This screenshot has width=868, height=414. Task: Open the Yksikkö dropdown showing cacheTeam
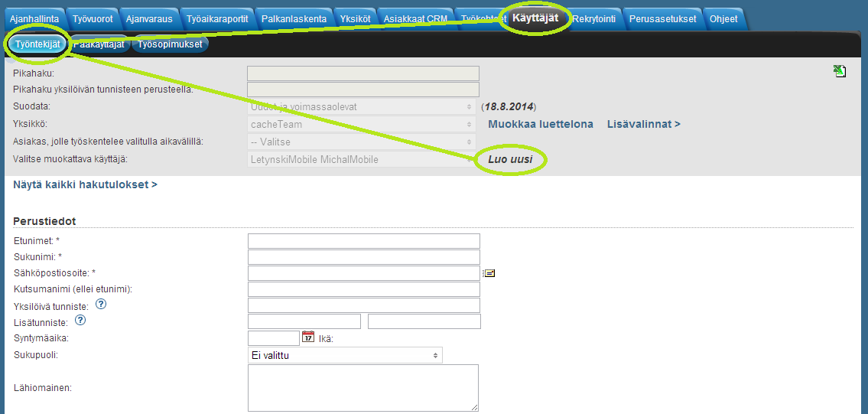coord(362,124)
